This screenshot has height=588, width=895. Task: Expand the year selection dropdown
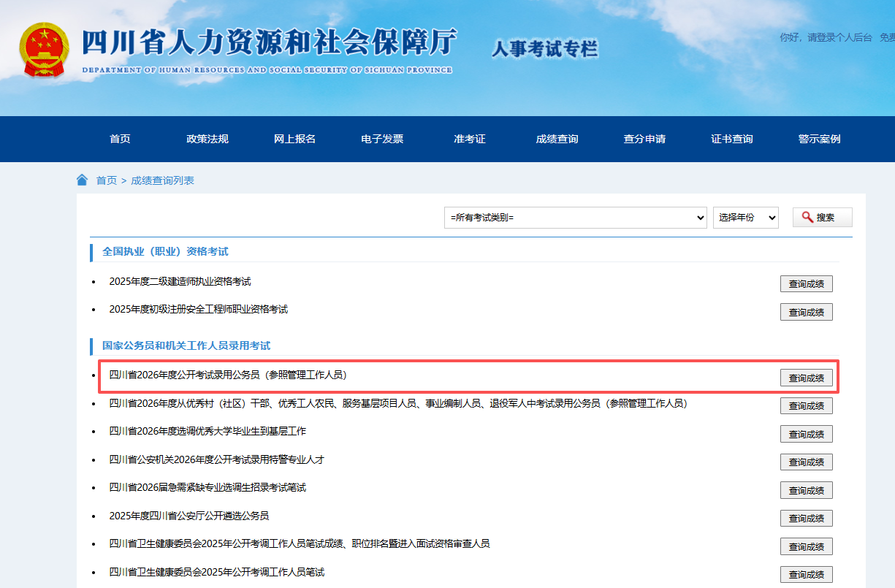pyautogui.click(x=745, y=218)
